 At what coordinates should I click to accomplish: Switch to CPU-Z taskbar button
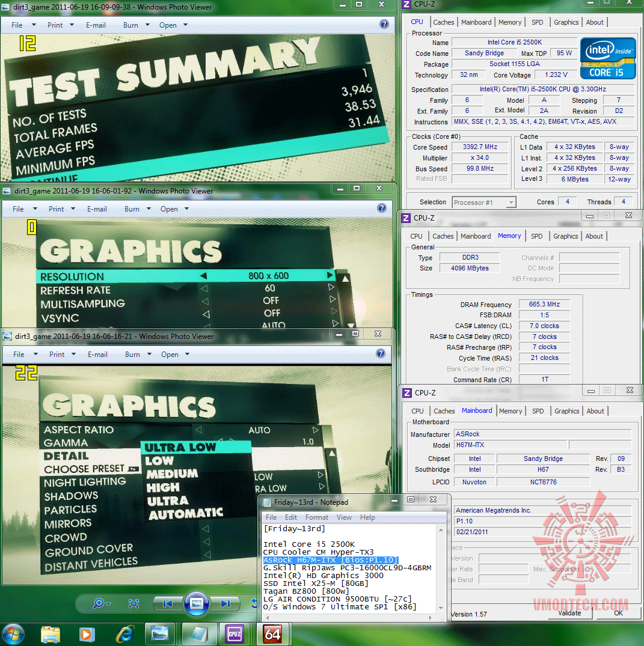pos(235,634)
